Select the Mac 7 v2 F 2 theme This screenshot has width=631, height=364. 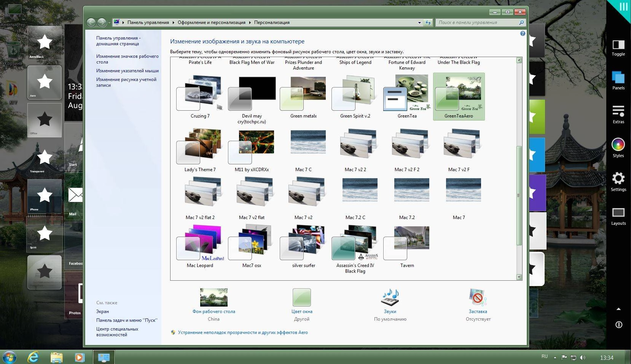(407, 150)
